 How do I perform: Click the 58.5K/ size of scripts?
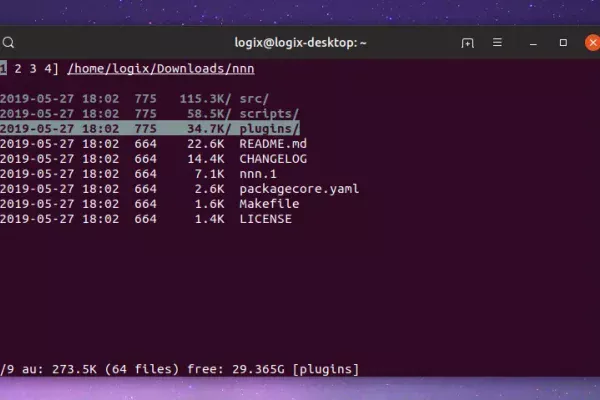click(x=209, y=114)
